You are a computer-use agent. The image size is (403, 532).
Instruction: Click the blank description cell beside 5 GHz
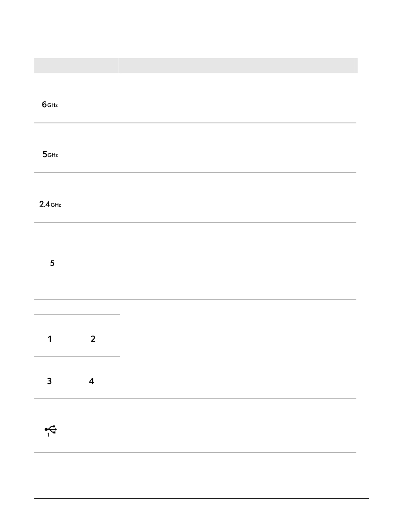[x=238, y=148]
